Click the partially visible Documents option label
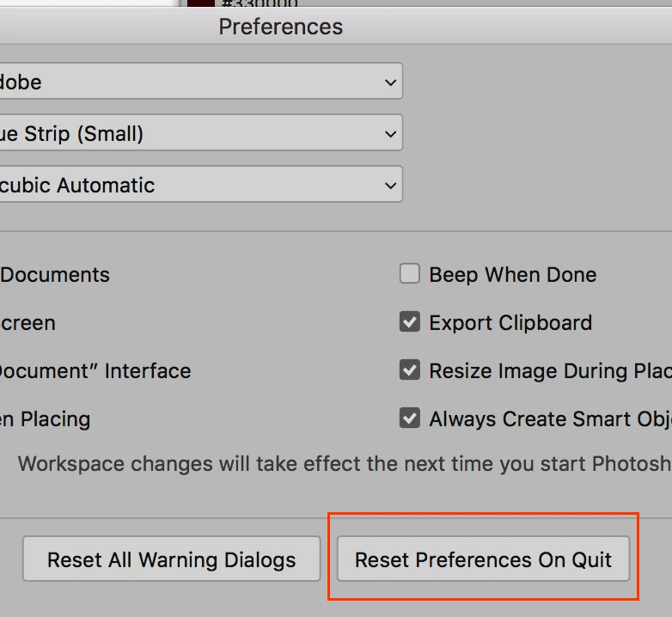672x617 pixels. [55, 275]
